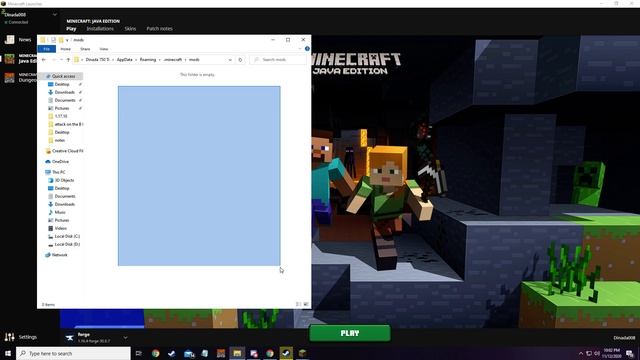Expand the Explorer ribbon with the chevron

pos(300,49)
